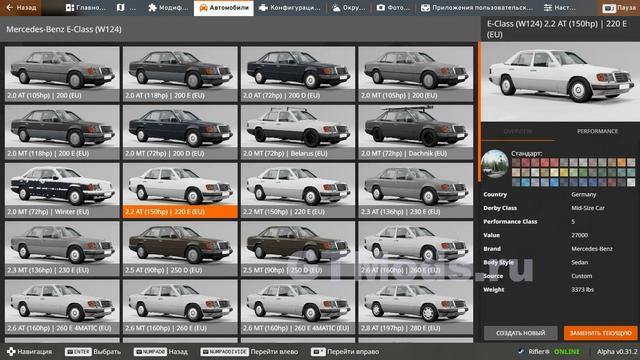Switch to the PERFORMANCE tab
Screen dimensions: 640x360
pyautogui.click(x=597, y=131)
